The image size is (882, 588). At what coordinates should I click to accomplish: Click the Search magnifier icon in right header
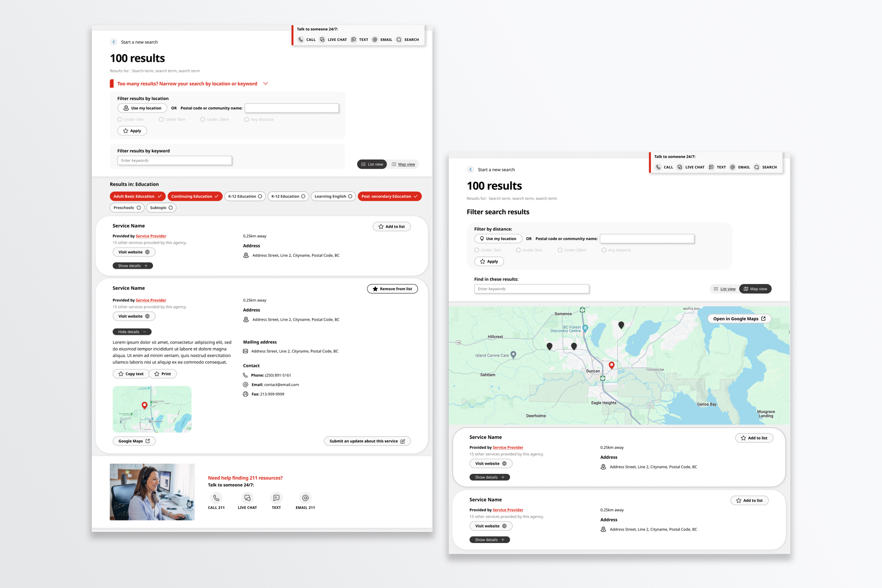coord(757,167)
